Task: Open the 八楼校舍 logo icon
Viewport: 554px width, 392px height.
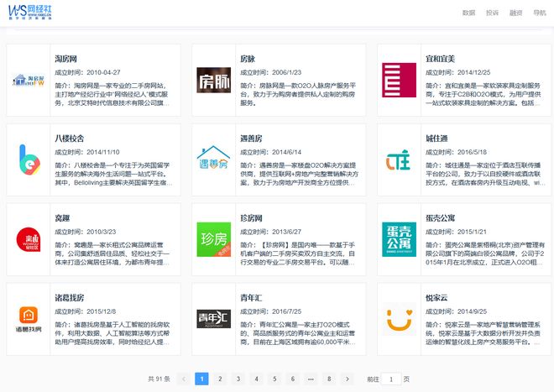Action: coord(29,159)
